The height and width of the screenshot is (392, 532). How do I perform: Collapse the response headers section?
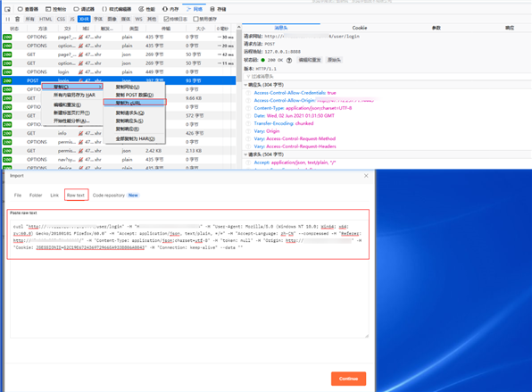coord(245,85)
